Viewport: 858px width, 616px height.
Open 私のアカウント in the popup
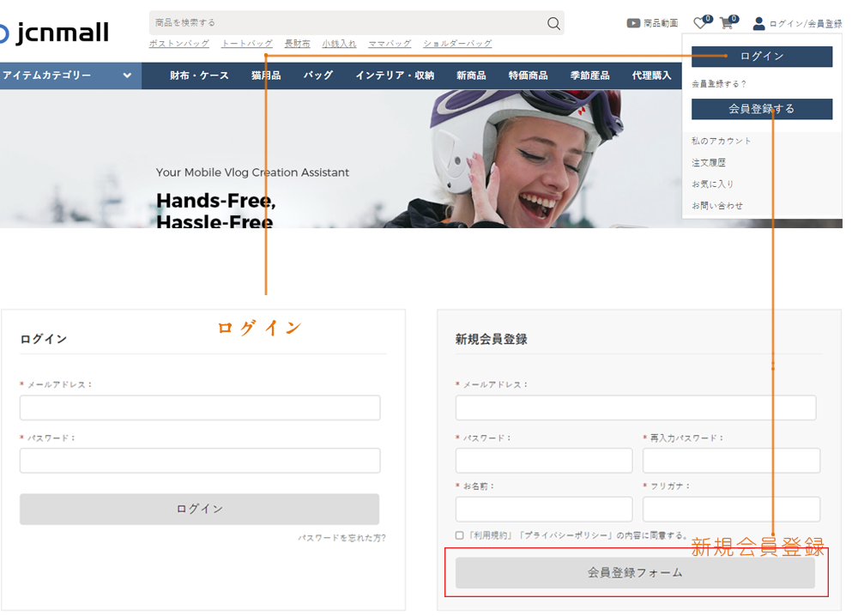pos(722,141)
